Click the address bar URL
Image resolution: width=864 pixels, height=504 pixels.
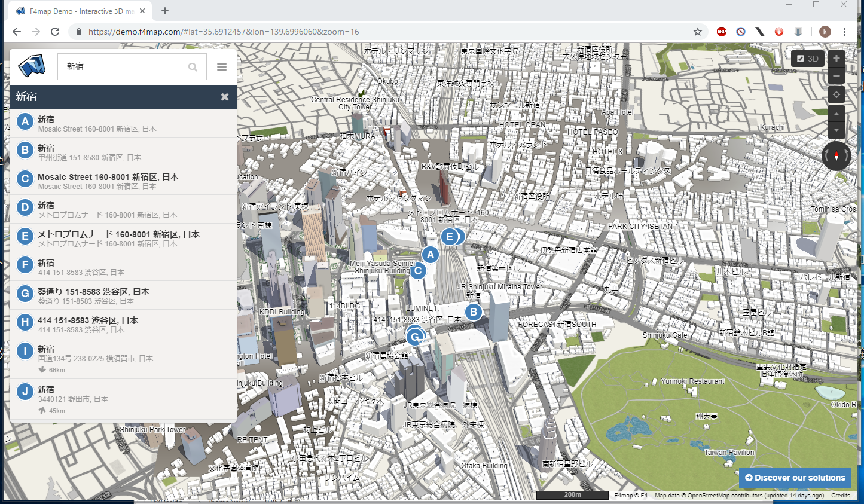click(x=224, y=32)
